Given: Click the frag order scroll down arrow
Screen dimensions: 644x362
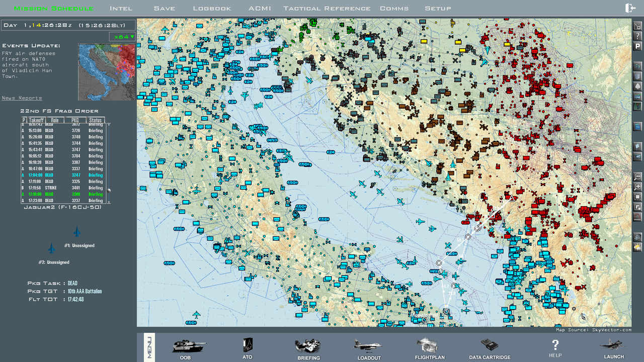Looking at the screenshot, I should click(x=109, y=201).
